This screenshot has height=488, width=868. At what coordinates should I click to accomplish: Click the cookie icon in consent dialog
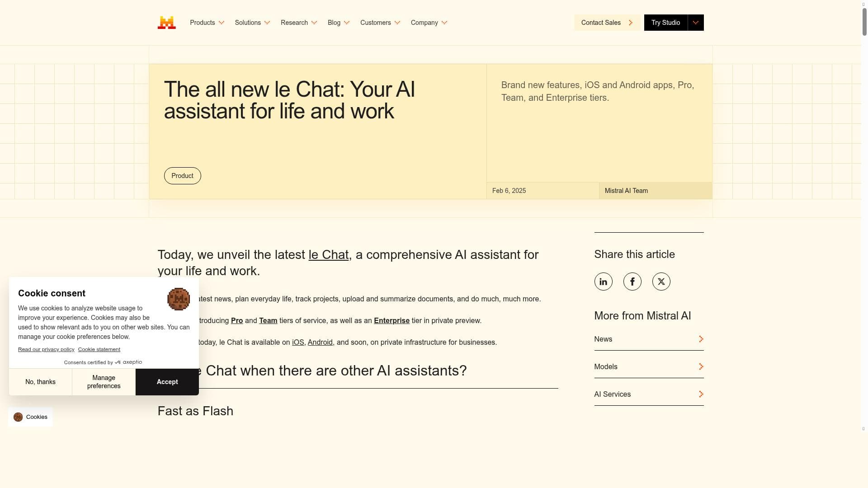(x=179, y=299)
